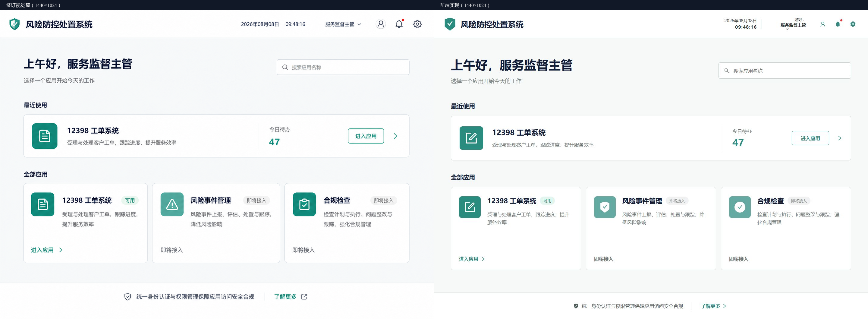Expand 服务监督主管 role dropdown in left mockup
Image resolution: width=868 pixels, height=319 pixels.
coord(343,24)
